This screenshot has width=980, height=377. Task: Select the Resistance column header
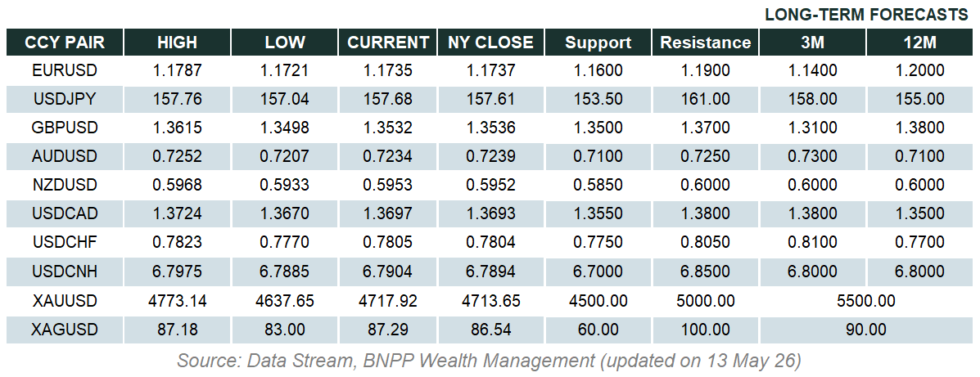click(x=705, y=42)
